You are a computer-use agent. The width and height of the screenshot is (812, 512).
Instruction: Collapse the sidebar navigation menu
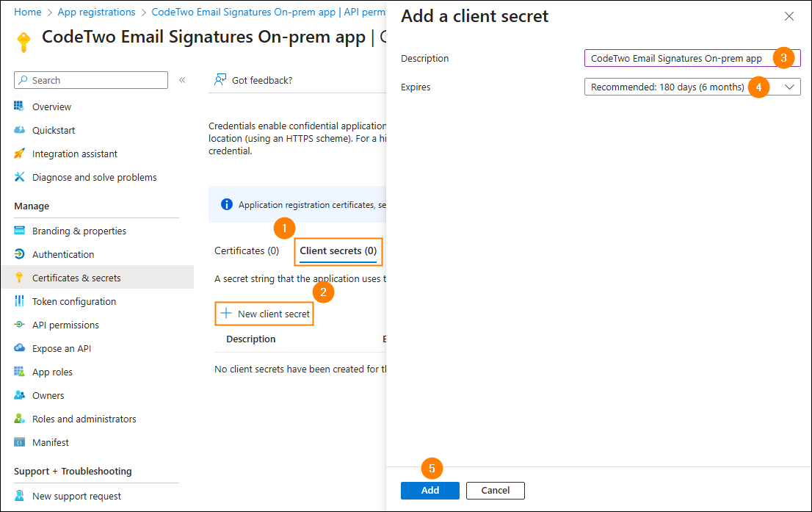182,80
